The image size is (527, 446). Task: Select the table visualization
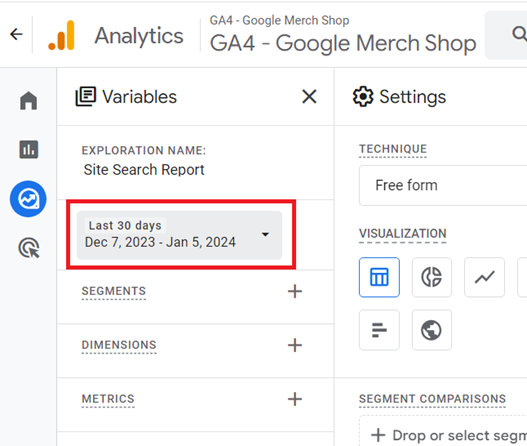(x=379, y=277)
